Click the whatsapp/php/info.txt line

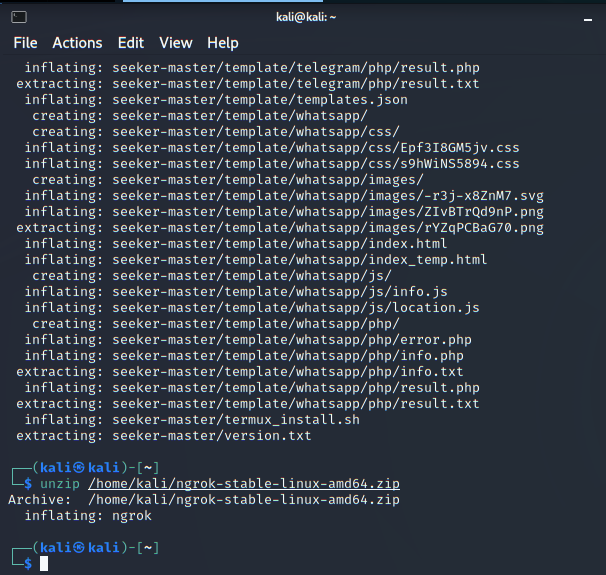tap(240, 372)
